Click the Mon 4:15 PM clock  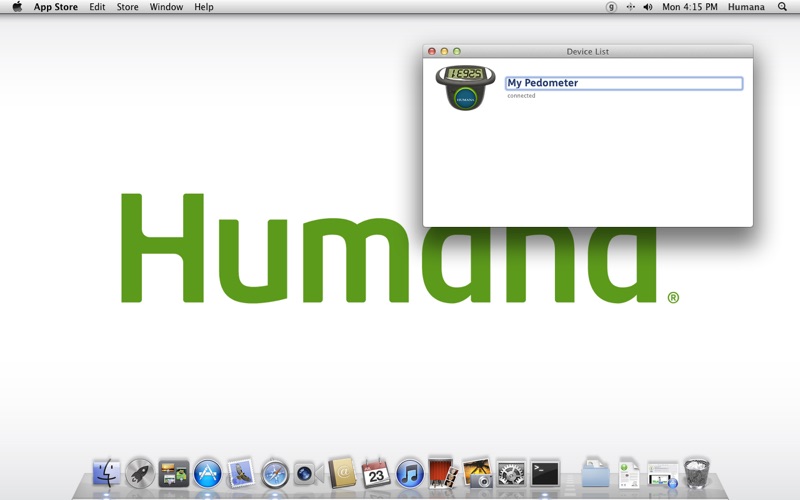(x=690, y=7)
